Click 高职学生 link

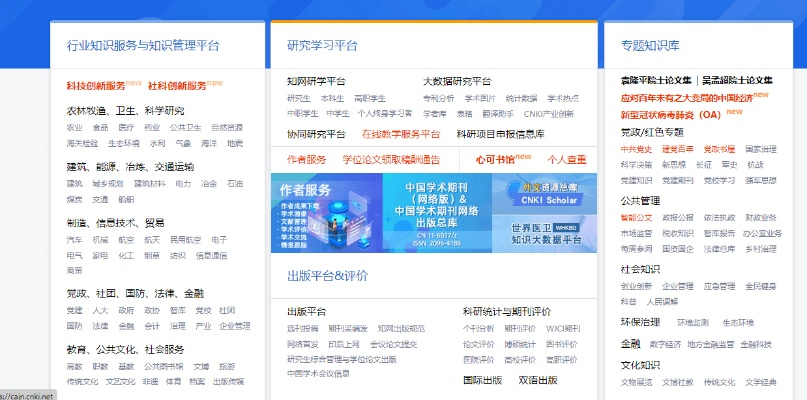[370, 98]
